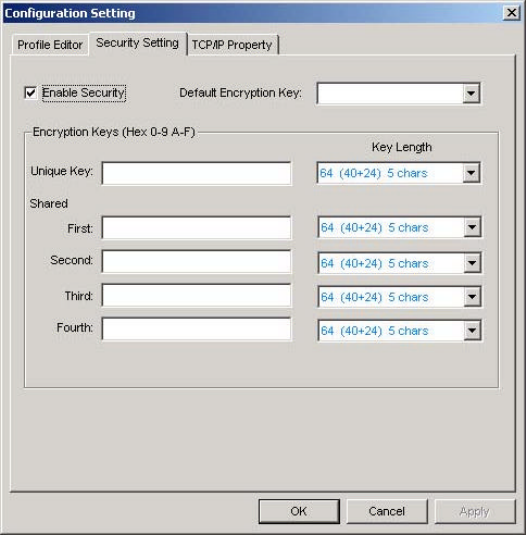Confirm settings with the OK button
This screenshot has width=526, height=535.
pyautogui.click(x=299, y=511)
